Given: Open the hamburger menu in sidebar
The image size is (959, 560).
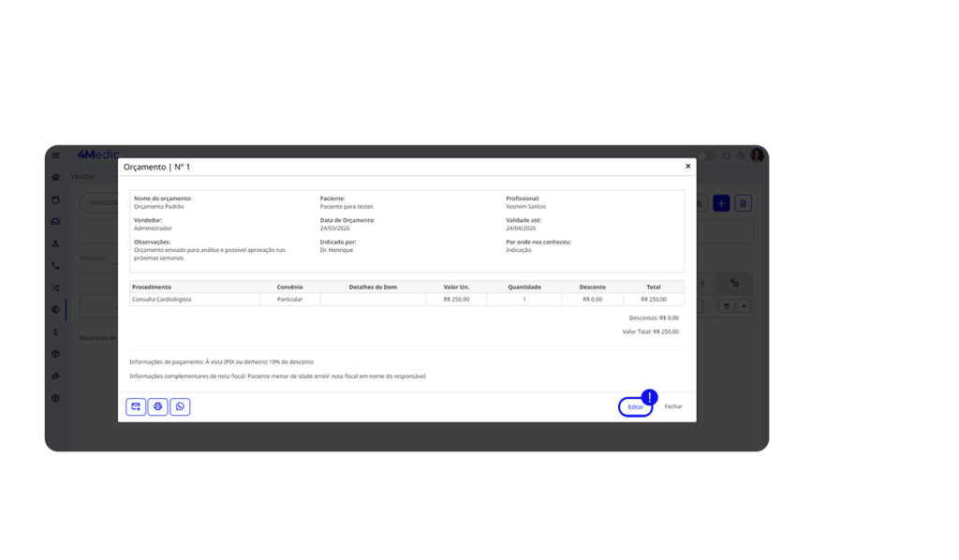Looking at the screenshot, I should pyautogui.click(x=55, y=155).
